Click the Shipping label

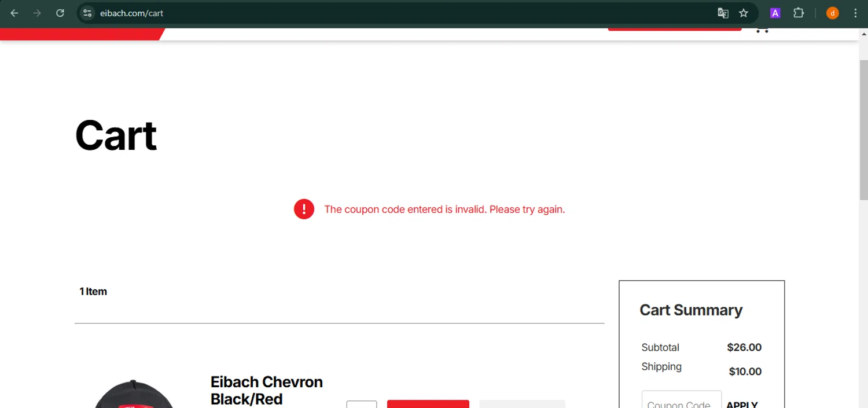coord(661,367)
